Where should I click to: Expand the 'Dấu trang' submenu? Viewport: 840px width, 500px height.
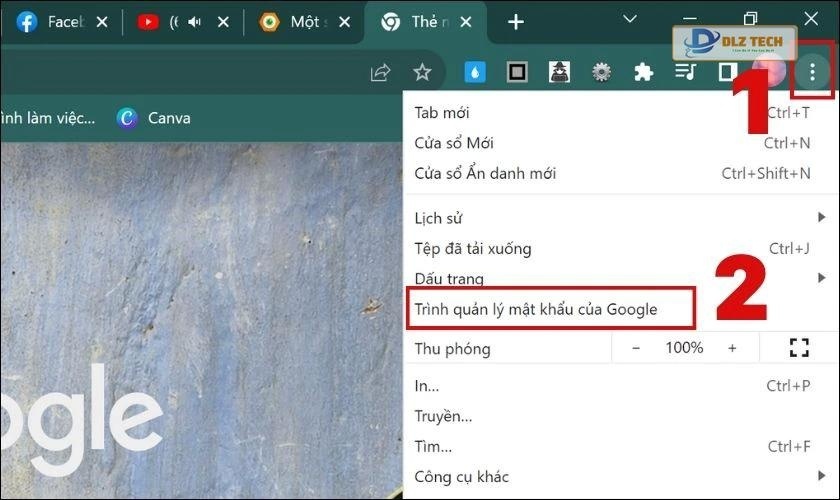click(621, 279)
